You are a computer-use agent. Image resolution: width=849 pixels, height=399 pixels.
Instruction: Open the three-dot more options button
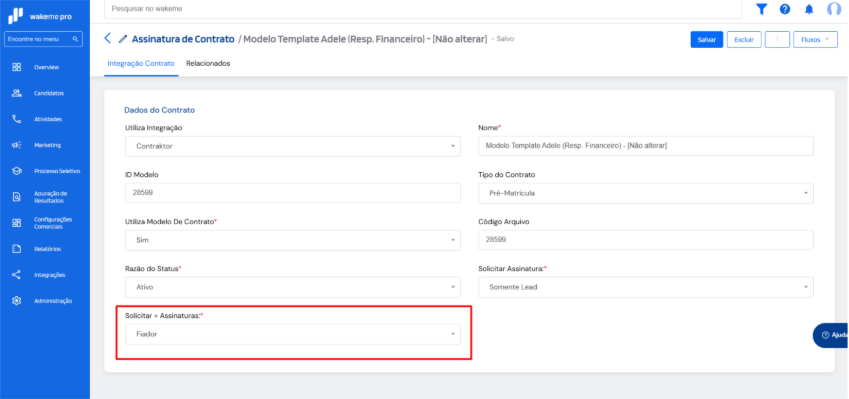pos(778,40)
